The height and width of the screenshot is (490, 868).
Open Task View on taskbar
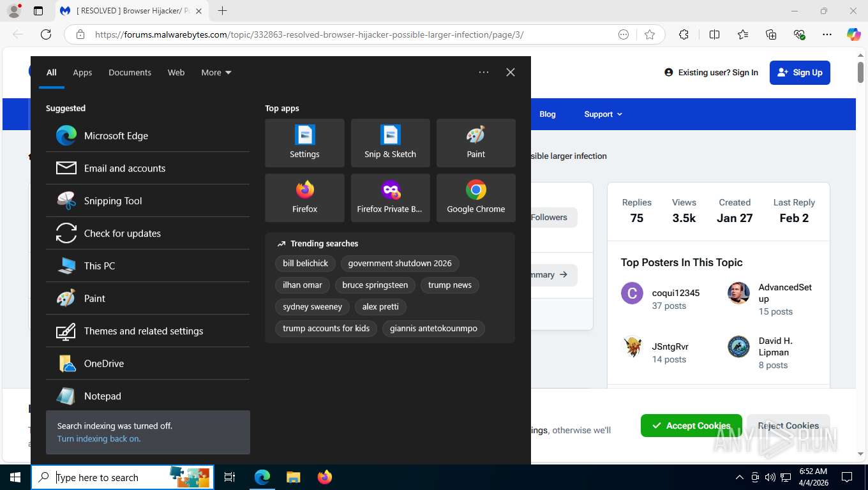(x=230, y=477)
